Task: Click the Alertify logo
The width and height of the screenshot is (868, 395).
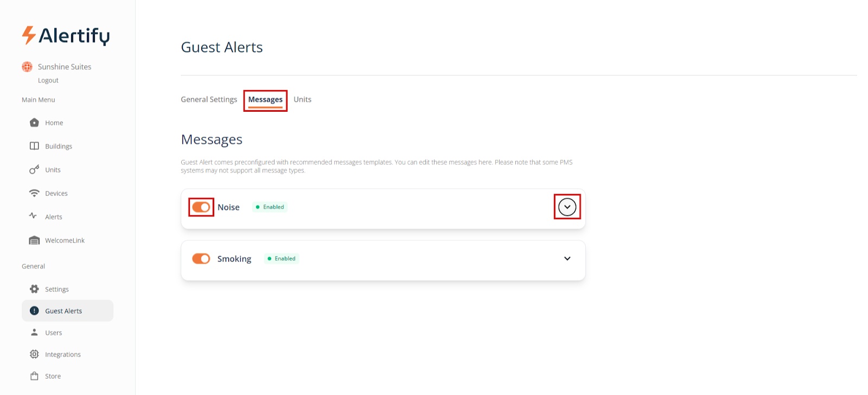Action: (66, 36)
